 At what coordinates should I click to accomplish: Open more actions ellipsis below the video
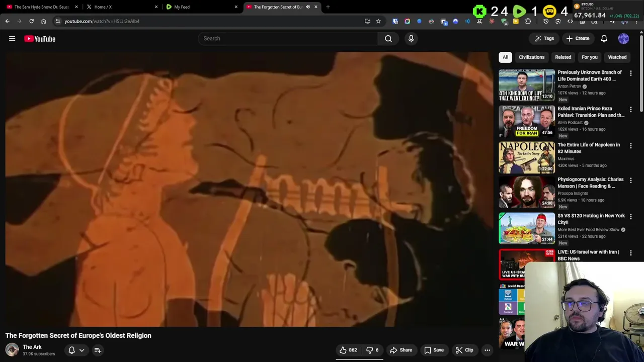tap(487, 350)
